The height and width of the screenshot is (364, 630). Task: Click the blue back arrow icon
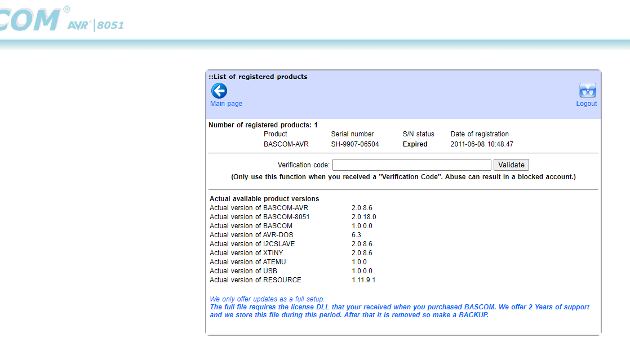click(x=219, y=91)
